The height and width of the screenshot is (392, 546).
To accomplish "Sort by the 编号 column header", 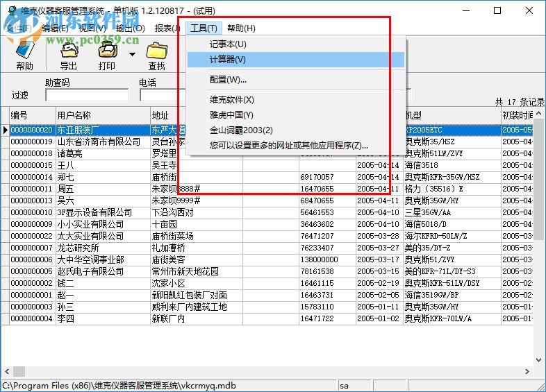I will click(x=33, y=115).
